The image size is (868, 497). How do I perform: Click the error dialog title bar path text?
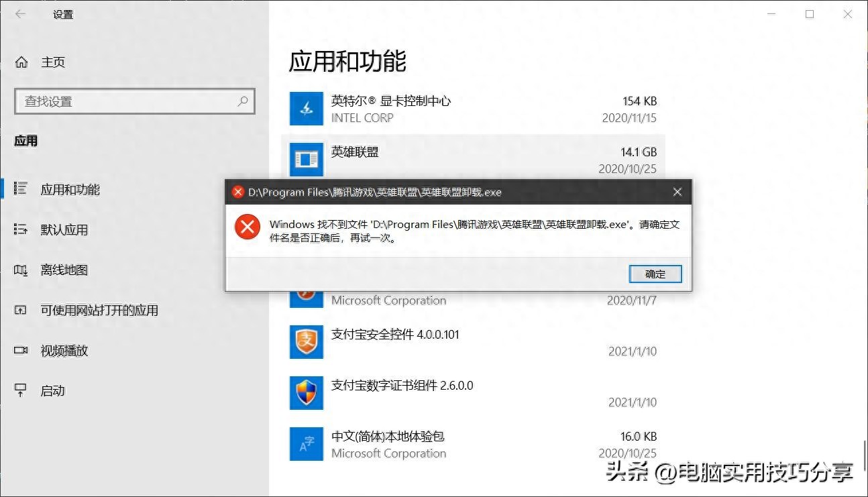[375, 192]
